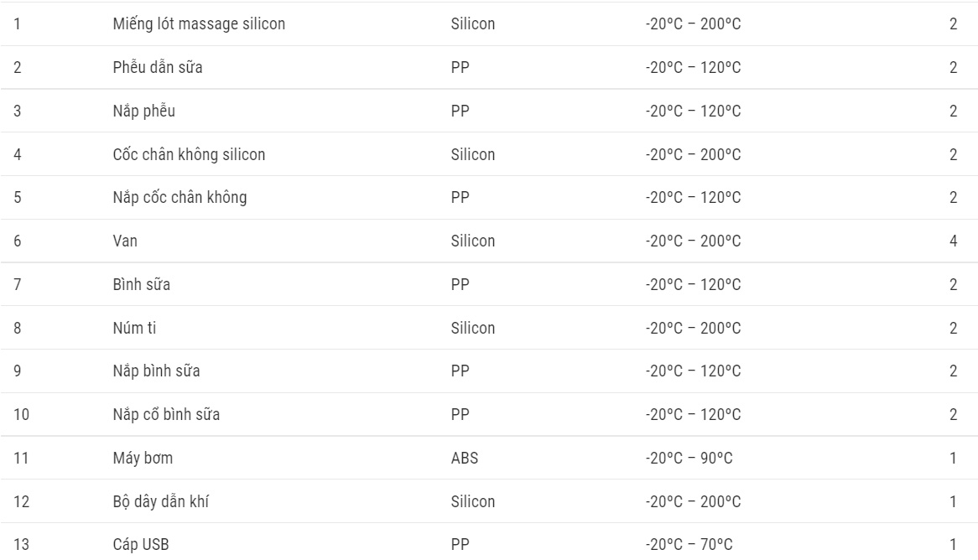Screen dimensions: 978x560
Task: Select the "Van" part name
Action: [x=125, y=241]
